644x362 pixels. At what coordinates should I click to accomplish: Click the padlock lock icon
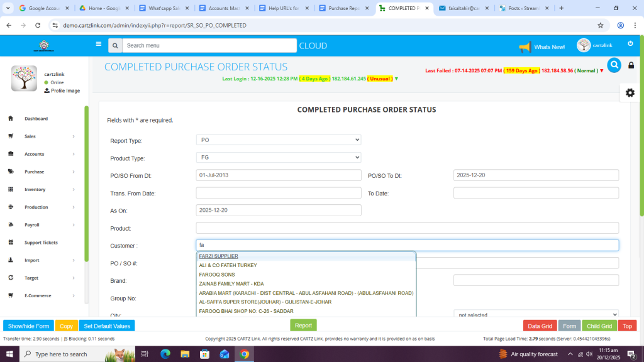631,65
